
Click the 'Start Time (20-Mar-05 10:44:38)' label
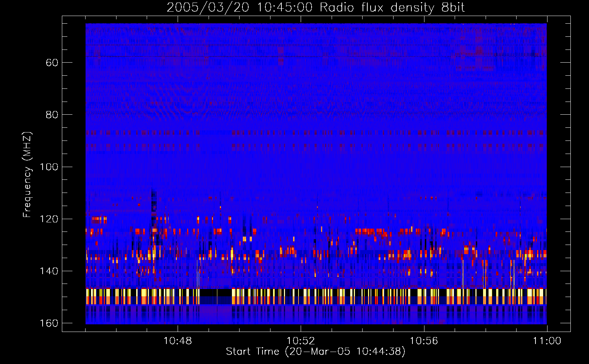pyautogui.click(x=316, y=352)
